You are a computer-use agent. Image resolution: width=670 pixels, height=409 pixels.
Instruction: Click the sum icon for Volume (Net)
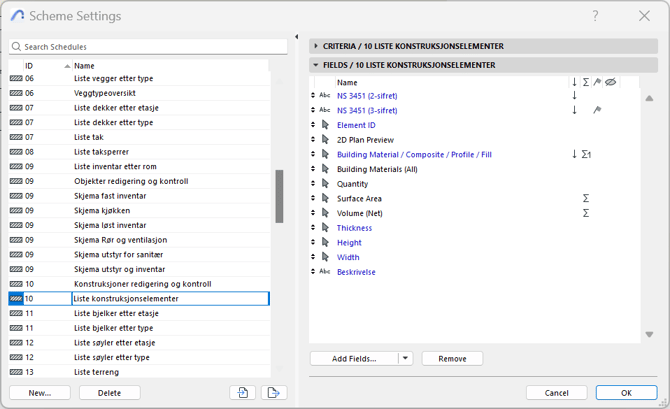[586, 213]
